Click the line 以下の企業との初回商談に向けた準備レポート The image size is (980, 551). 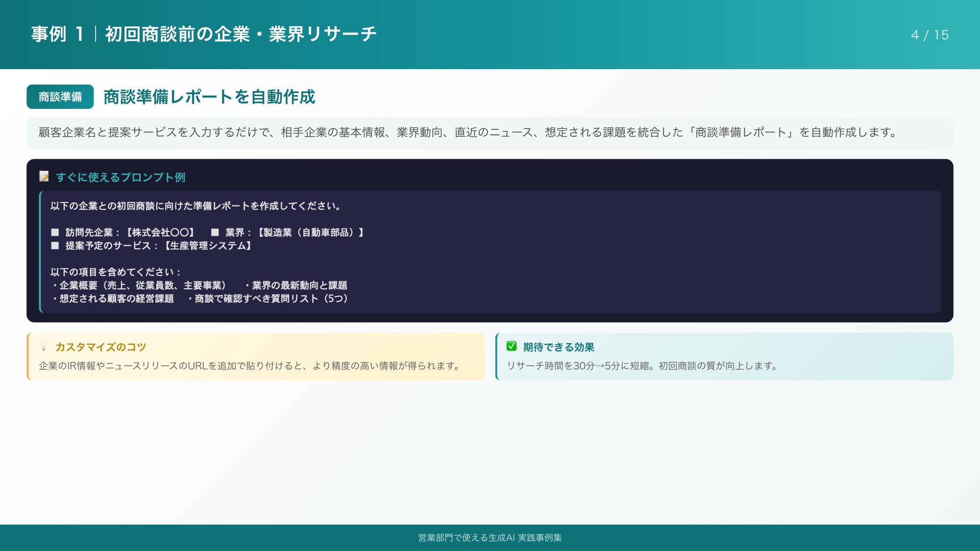pos(196,206)
